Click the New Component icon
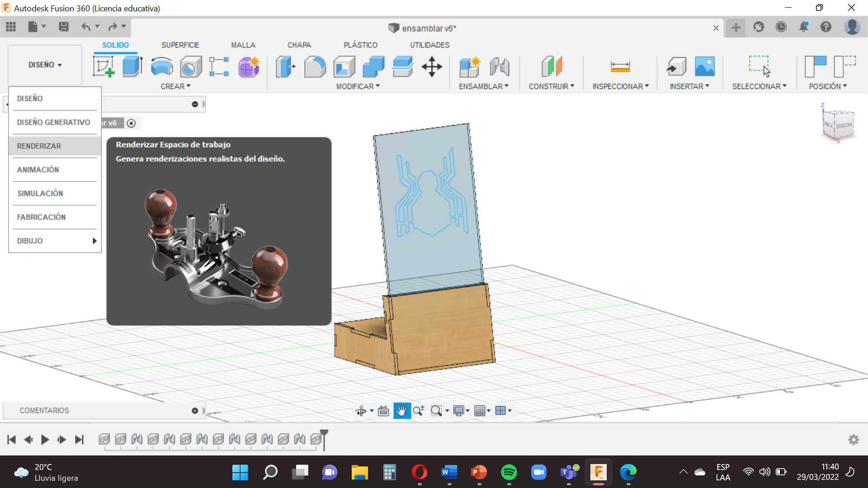This screenshot has height=488, width=868. coord(470,67)
